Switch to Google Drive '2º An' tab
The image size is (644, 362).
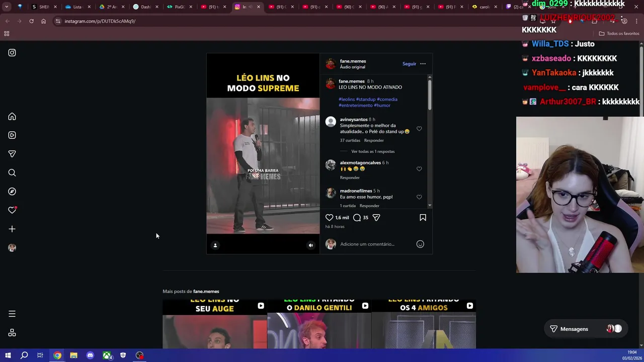click(111, 7)
